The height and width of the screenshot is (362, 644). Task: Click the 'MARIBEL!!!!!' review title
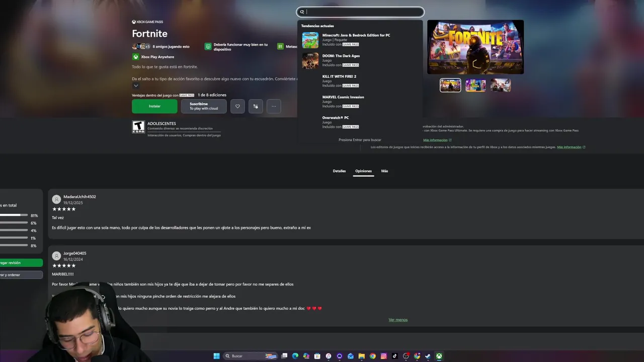(63, 274)
